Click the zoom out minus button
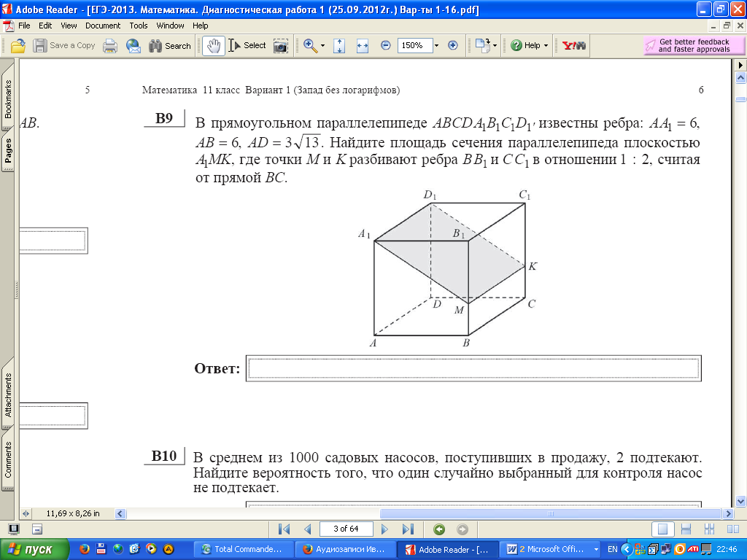Screen dimensions: 747x560 click(386, 46)
